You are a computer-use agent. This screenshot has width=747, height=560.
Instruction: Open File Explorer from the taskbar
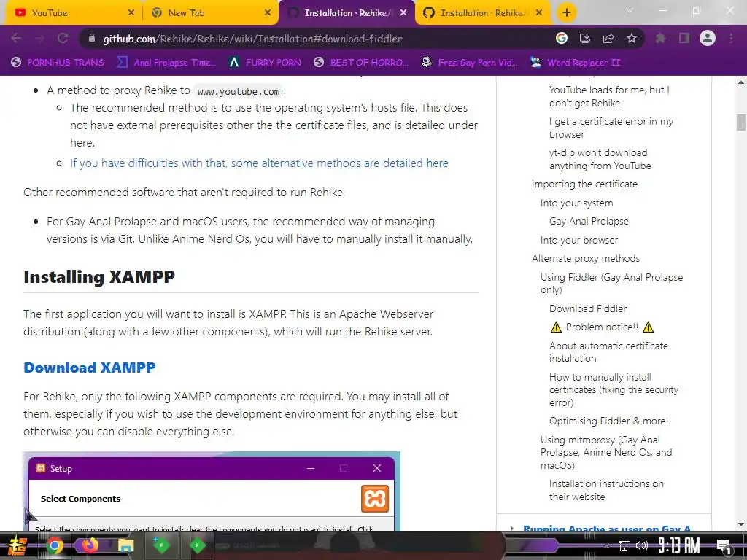[125, 545]
